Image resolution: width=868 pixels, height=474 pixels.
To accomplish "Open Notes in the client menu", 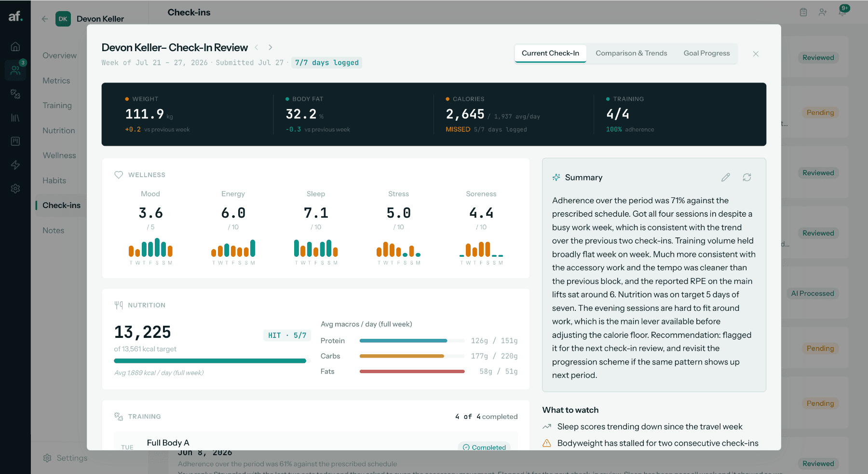I will (x=53, y=230).
